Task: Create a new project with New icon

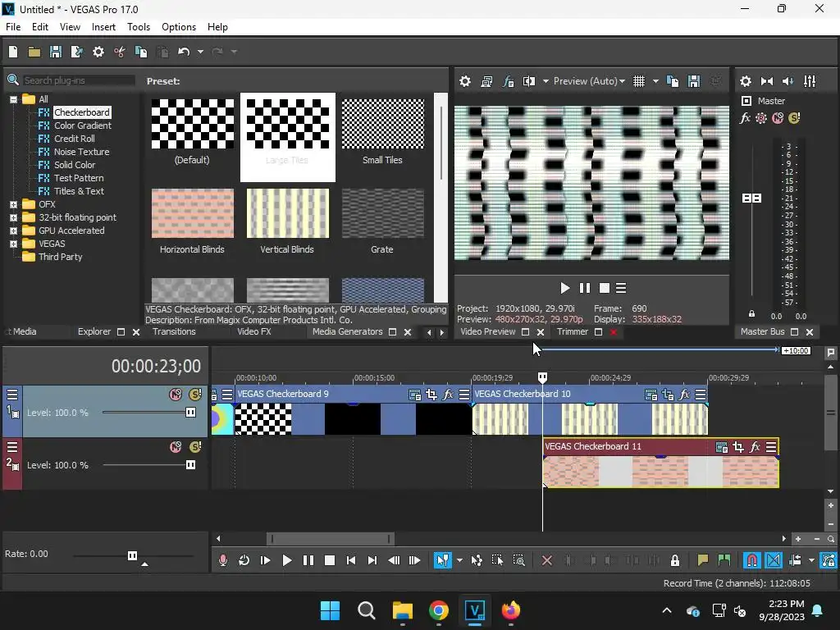Action: click(x=13, y=52)
